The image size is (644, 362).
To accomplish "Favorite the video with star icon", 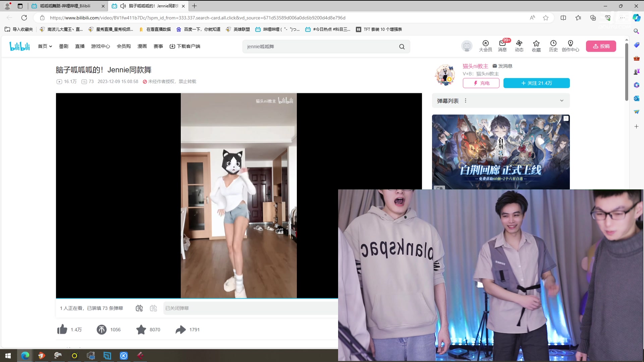I will pos(141,329).
